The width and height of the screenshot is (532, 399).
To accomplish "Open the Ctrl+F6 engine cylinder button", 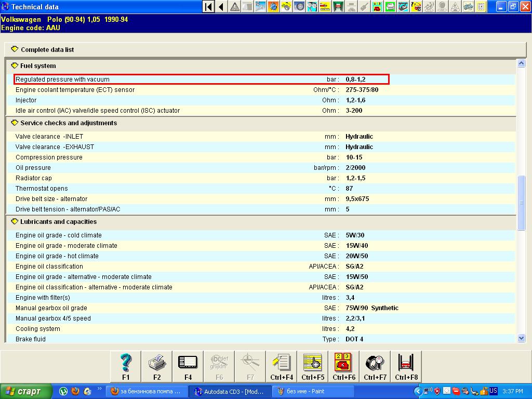I will (x=344, y=366).
